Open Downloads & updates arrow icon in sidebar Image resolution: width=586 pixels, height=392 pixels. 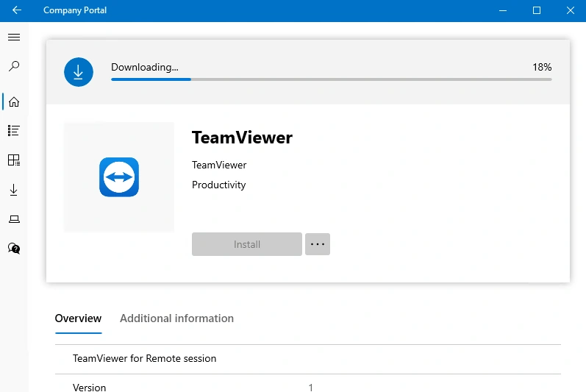pos(14,190)
